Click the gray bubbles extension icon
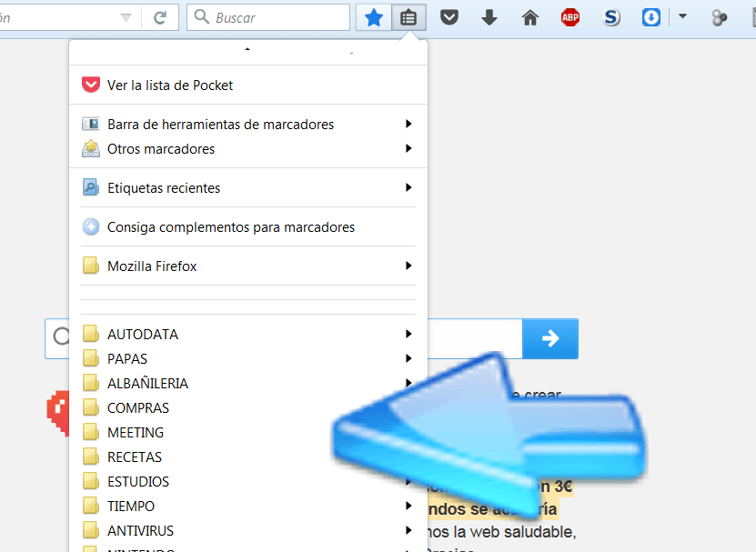This screenshot has width=756, height=552. coord(719,18)
